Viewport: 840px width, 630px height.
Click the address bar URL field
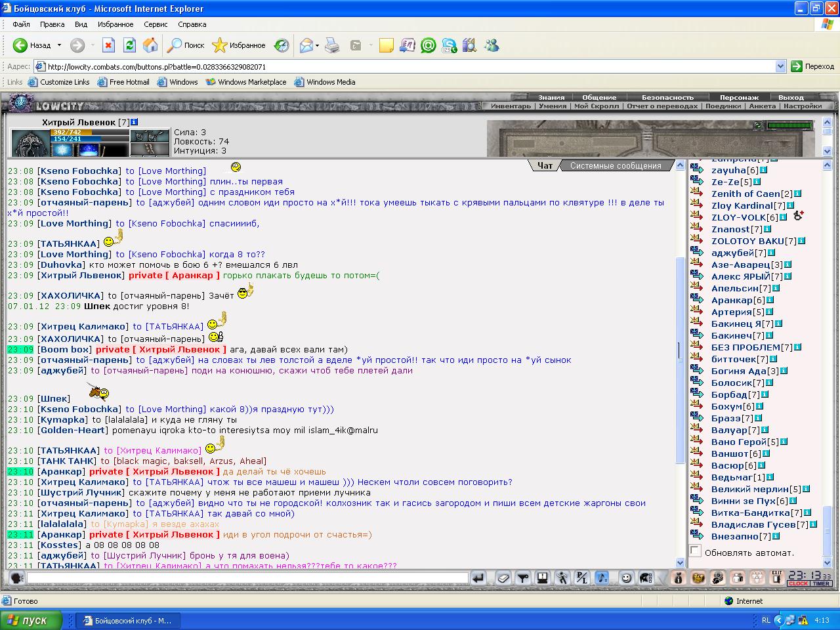(409, 66)
